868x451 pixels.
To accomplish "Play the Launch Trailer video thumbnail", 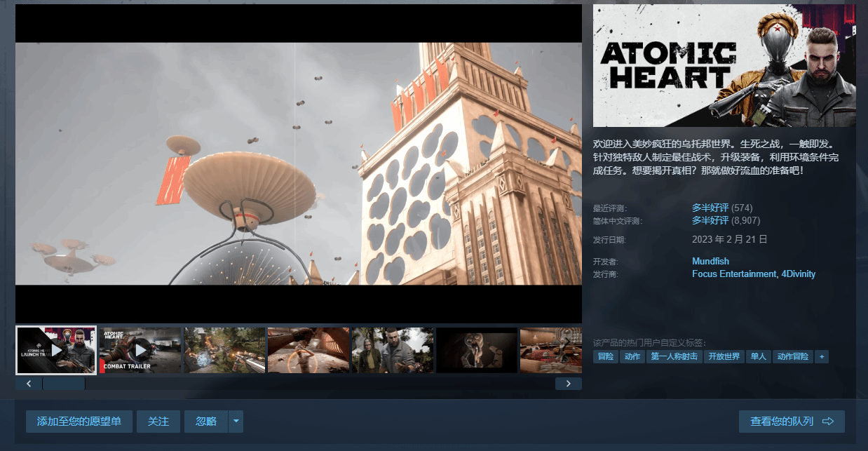I will coord(56,350).
